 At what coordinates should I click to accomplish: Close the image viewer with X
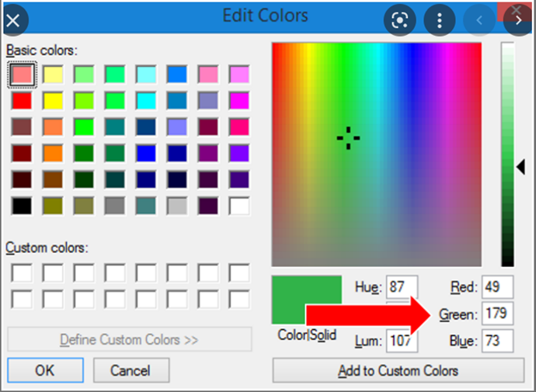(x=13, y=20)
